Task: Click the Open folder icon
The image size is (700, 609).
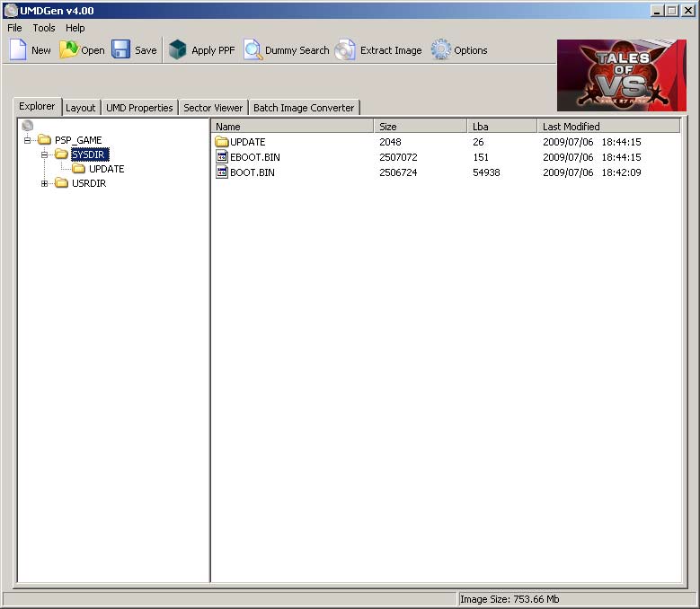Action: pos(69,49)
